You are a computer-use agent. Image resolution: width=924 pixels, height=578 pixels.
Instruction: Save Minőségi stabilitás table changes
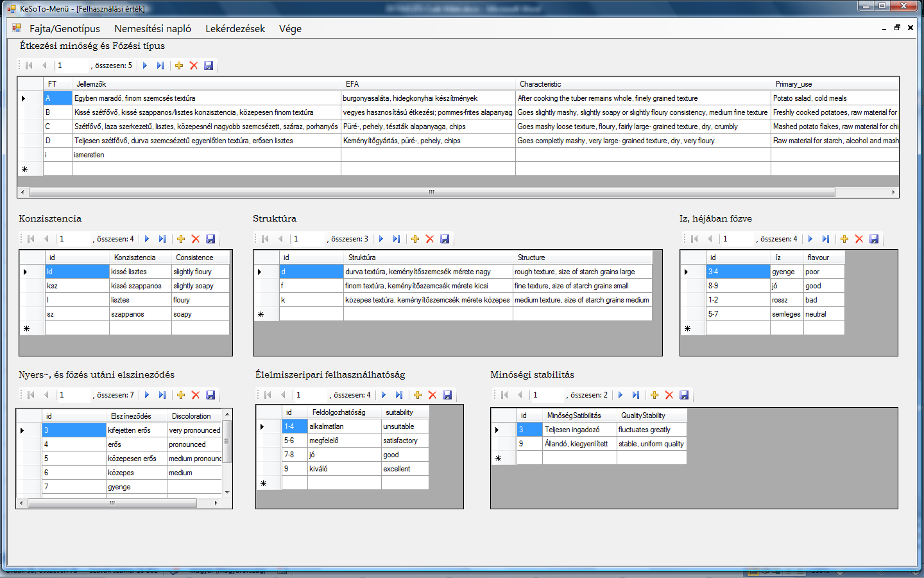(684, 395)
